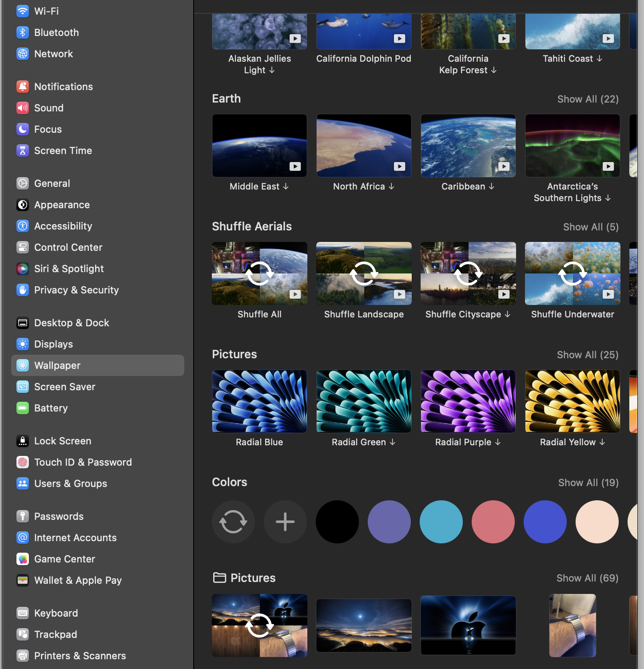The image size is (644, 669).
Task: Open Printers & Scanners pane
Action: tap(98, 656)
